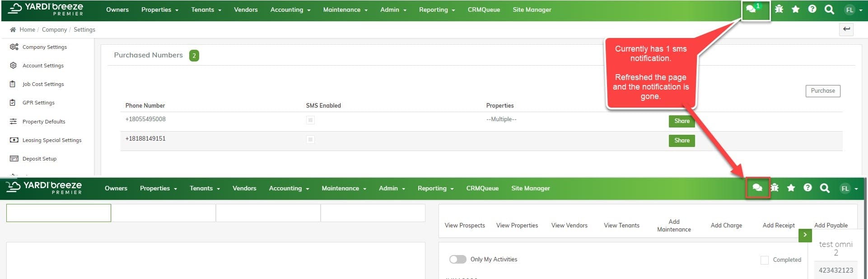
Task: Open Company Settings in sidebar
Action: point(45,47)
